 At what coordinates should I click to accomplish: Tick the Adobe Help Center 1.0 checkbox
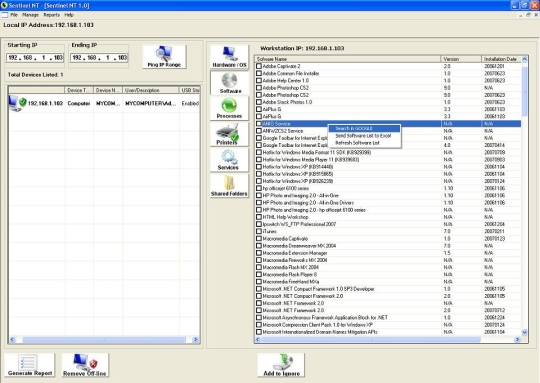point(259,81)
